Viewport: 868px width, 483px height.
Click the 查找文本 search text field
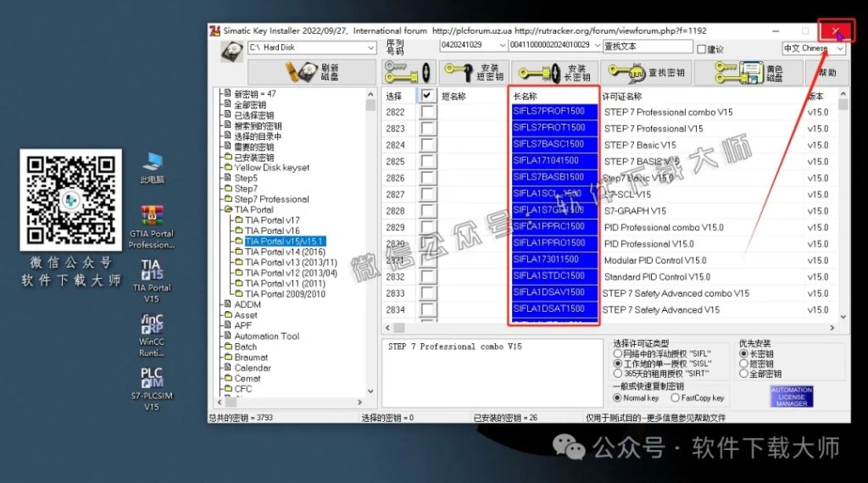[x=647, y=47]
